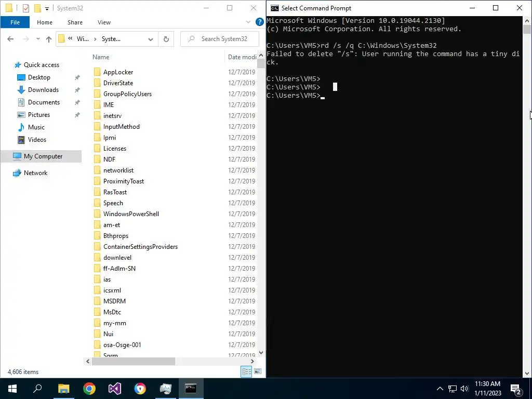This screenshot has height=399, width=532.
Task: Select the networklist folder
Action: click(x=118, y=170)
